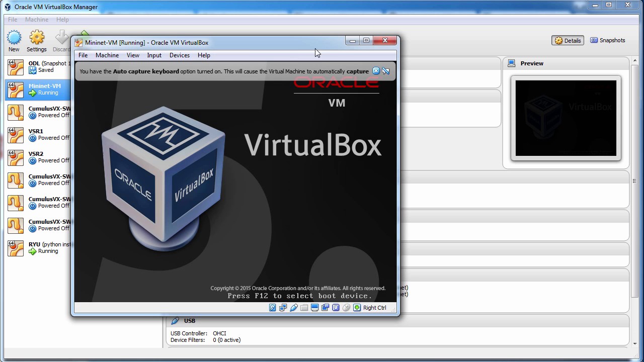This screenshot has width=644, height=362.
Task: Click the USB section plug icon
Action: tap(175, 321)
